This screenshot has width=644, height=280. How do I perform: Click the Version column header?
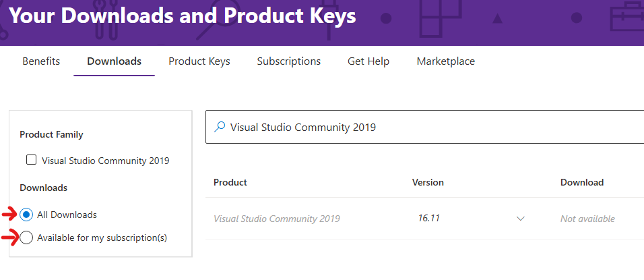428,182
